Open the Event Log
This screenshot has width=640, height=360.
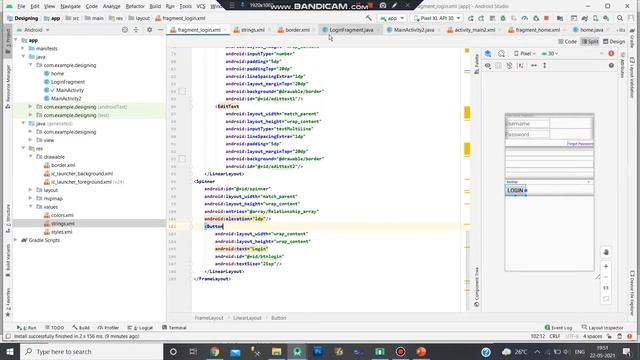(558, 327)
